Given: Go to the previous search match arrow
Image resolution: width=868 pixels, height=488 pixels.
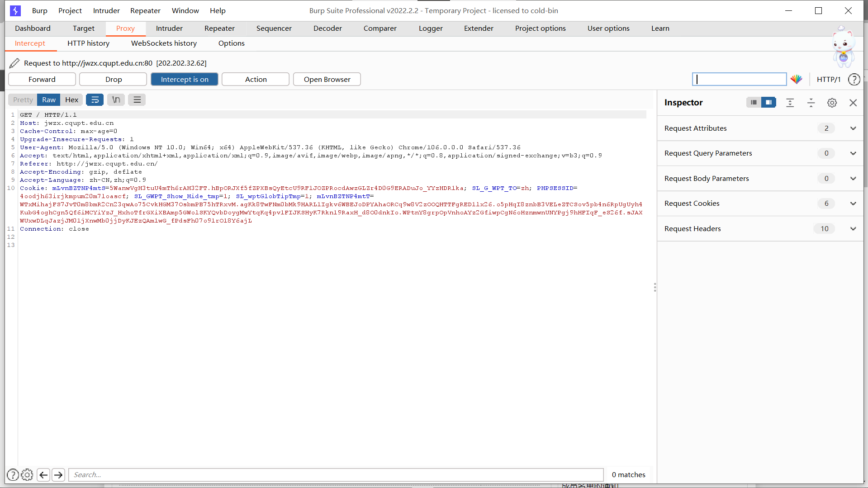Looking at the screenshot, I should (x=43, y=474).
